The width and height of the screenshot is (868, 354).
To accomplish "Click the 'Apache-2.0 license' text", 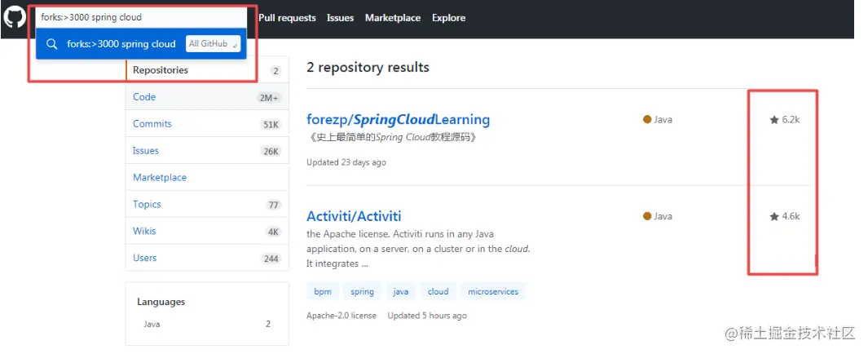I will tap(341, 316).
